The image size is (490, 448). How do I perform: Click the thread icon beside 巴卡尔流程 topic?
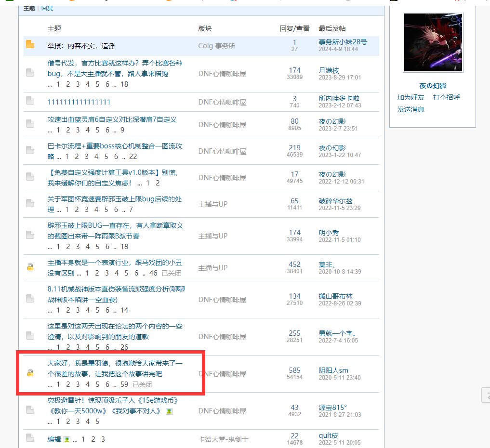click(30, 150)
